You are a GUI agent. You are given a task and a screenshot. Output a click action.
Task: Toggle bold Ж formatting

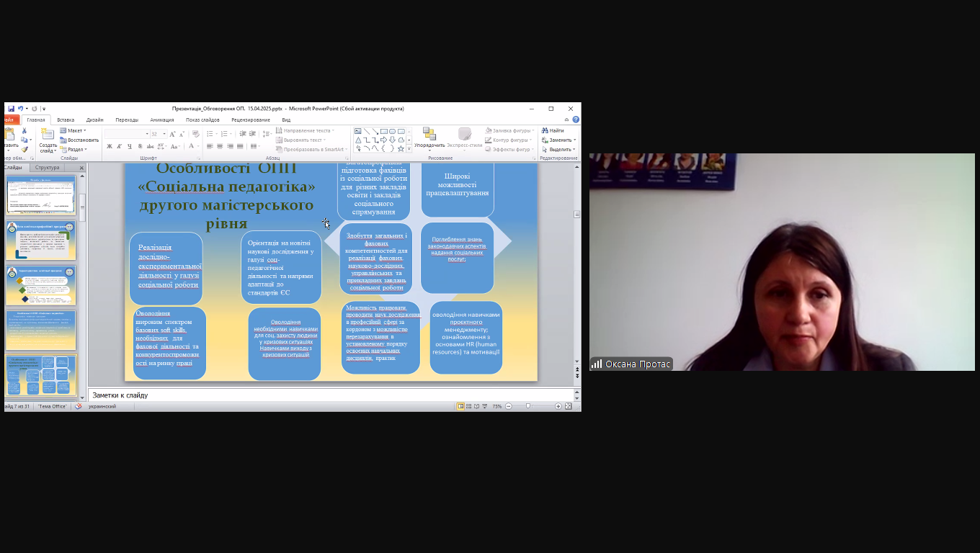point(110,146)
